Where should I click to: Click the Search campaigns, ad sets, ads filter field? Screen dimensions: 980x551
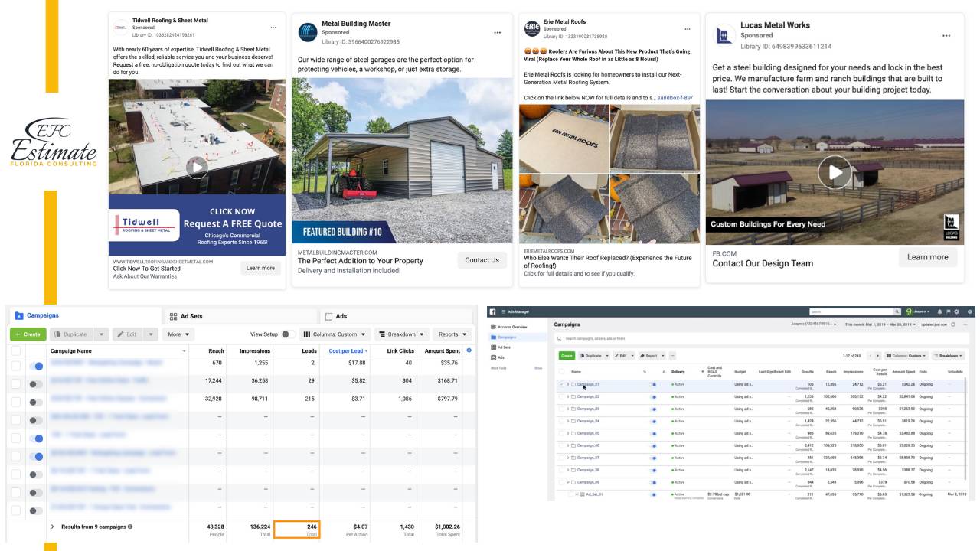tap(762, 338)
